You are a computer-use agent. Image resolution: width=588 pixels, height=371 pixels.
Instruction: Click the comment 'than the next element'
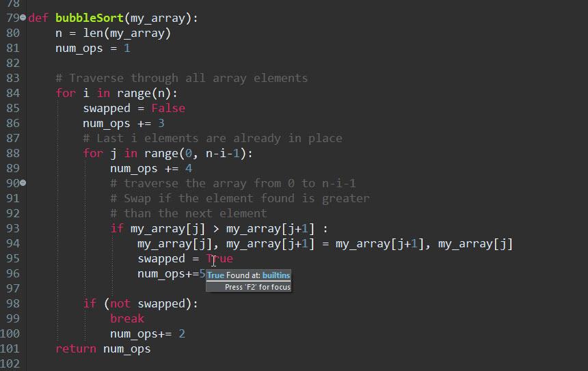coord(189,213)
